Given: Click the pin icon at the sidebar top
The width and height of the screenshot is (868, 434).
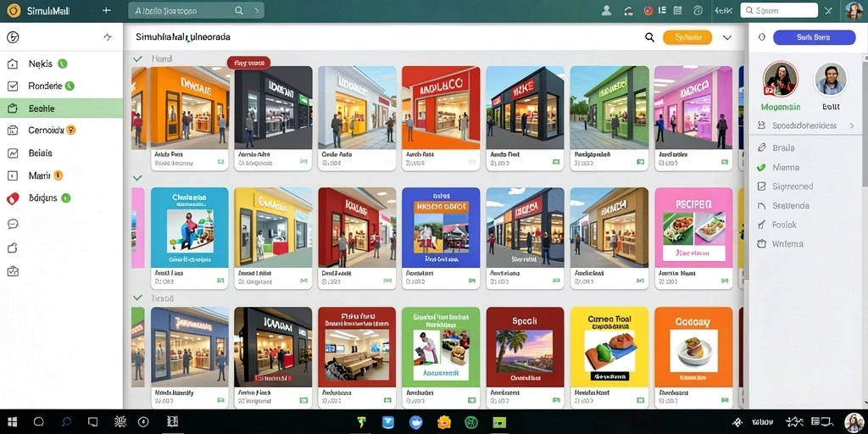Looking at the screenshot, I should (108, 37).
